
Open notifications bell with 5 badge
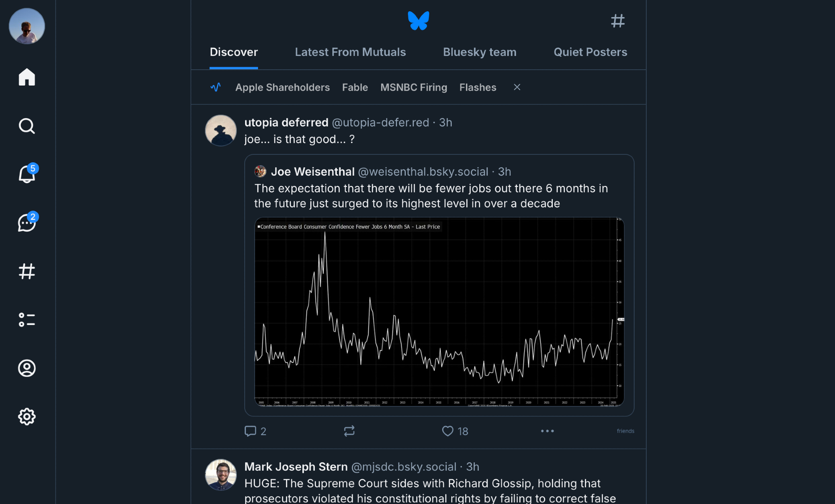tap(27, 174)
